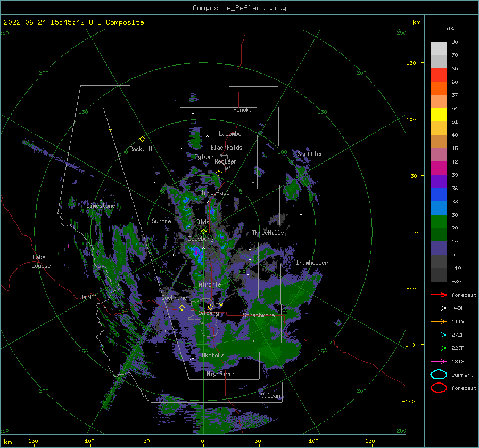Click the red 60 dBZ color swatch

[439, 75]
